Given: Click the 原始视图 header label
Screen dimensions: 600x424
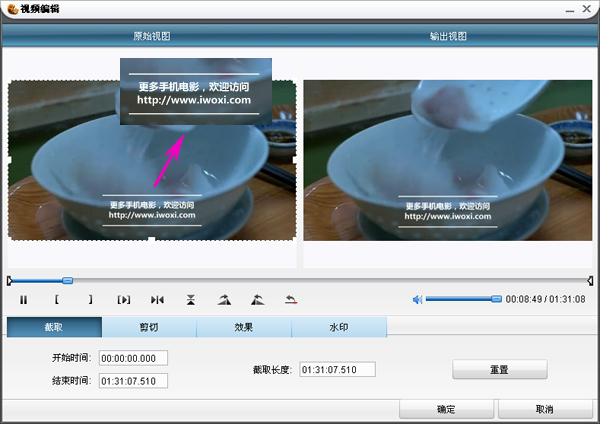Looking at the screenshot, I should (x=152, y=36).
